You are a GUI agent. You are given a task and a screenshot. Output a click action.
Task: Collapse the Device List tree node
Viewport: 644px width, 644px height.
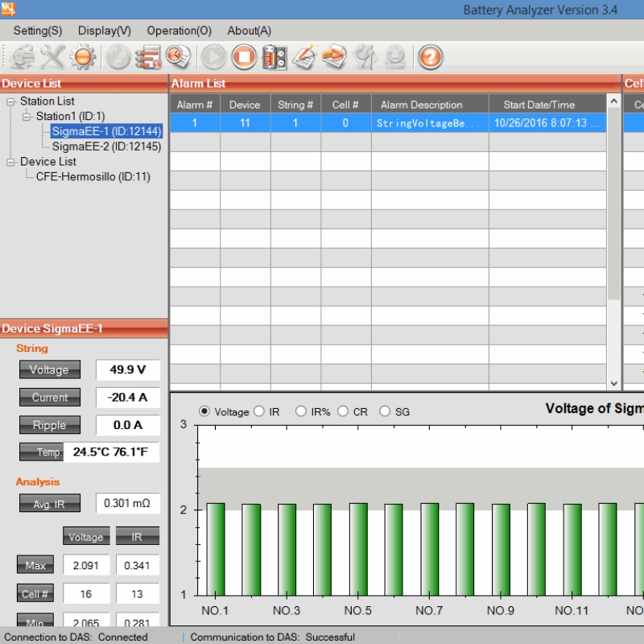(10, 162)
